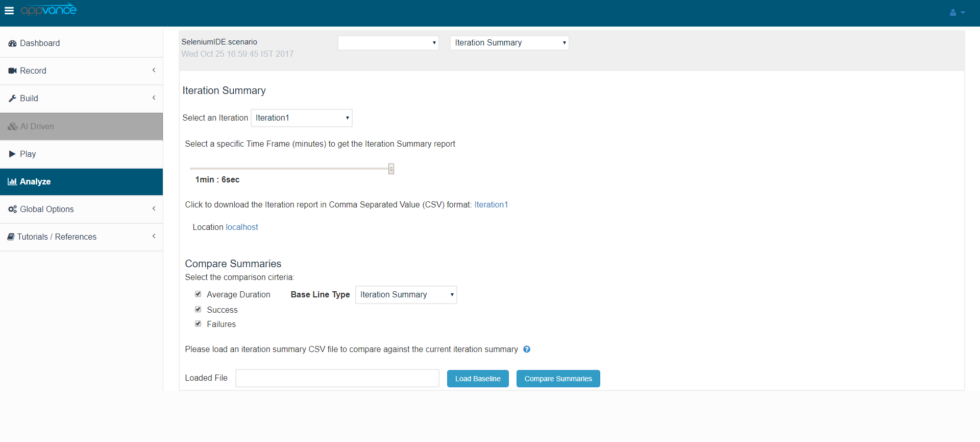Click the 1min : 6sec time label

tap(217, 180)
